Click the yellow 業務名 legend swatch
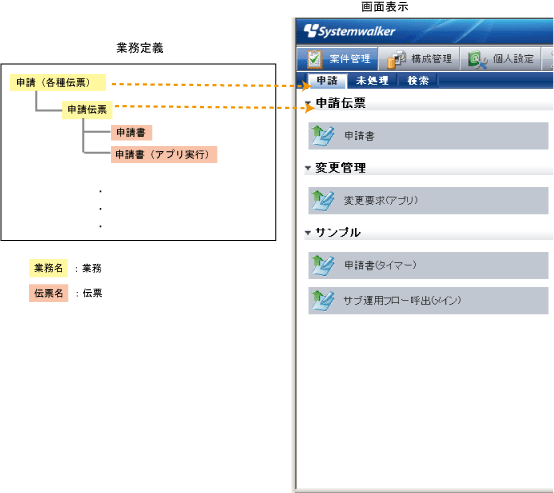The height and width of the screenshot is (493, 554). coord(48,268)
